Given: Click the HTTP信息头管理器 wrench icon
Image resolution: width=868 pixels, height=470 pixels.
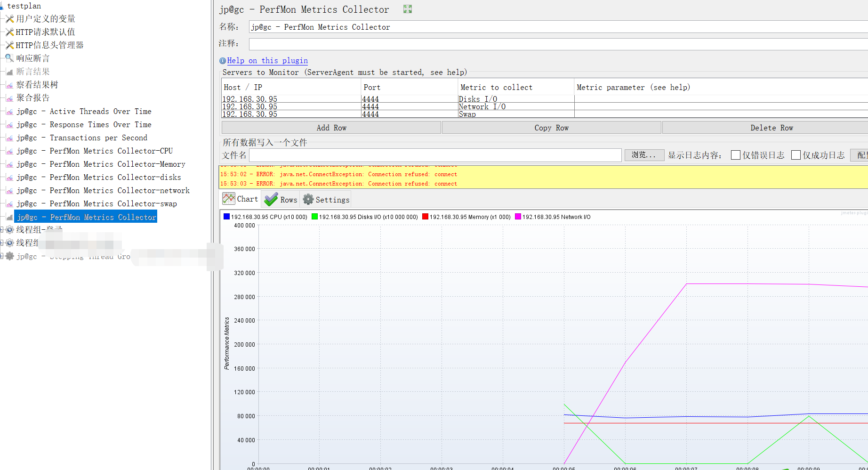Looking at the screenshot, I should click(x=9, y=45).
